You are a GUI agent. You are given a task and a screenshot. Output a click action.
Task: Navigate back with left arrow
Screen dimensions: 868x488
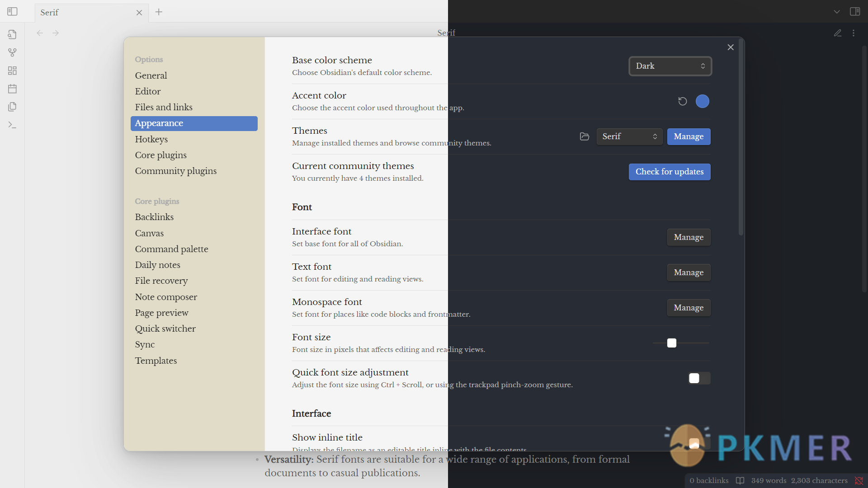[x=40, y=33]
